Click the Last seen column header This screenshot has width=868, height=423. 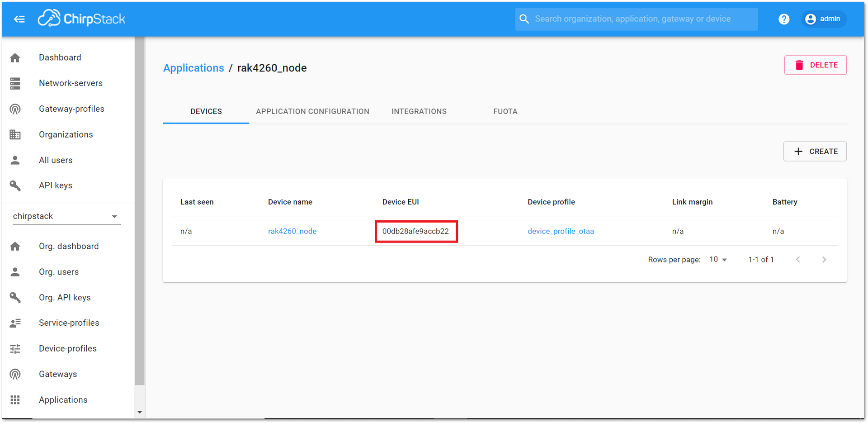(197, 202)
